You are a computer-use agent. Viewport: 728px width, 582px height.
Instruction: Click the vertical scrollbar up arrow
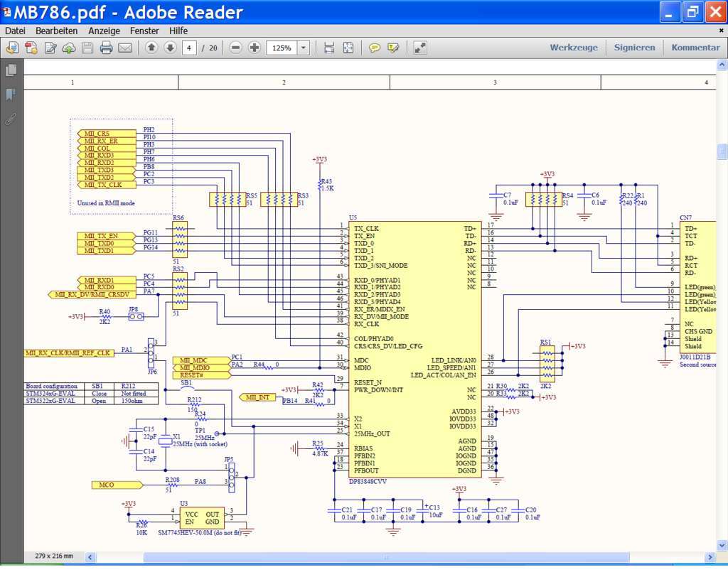(x=722, y=65)
